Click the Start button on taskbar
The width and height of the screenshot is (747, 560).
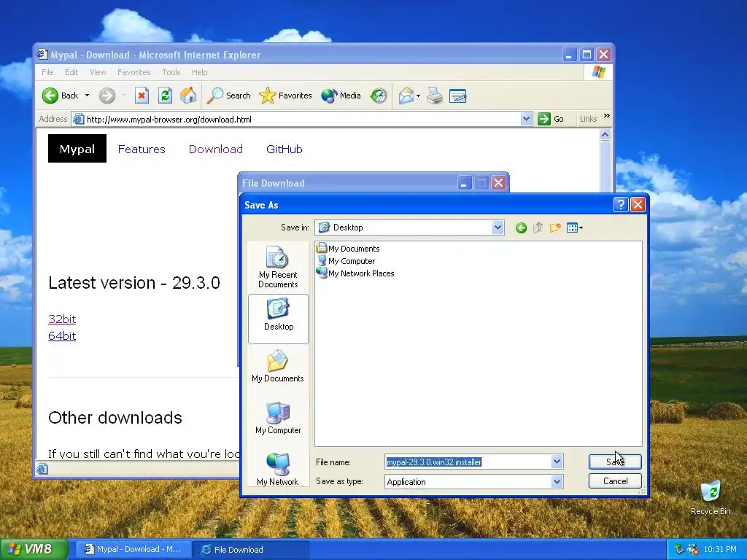[34, 549]
